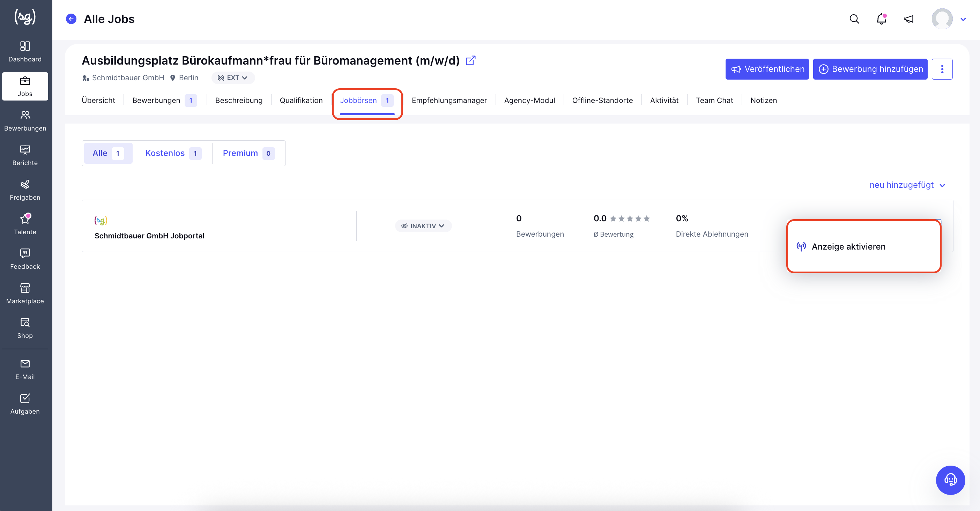
Task: Select the Jobs sidebar item
Action: [25, 86]
